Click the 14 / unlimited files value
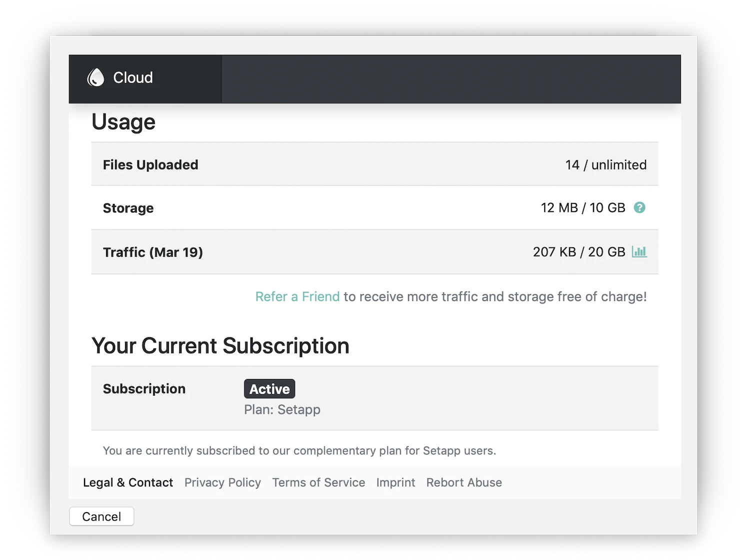The image size is (747, 560). [605, 165]
